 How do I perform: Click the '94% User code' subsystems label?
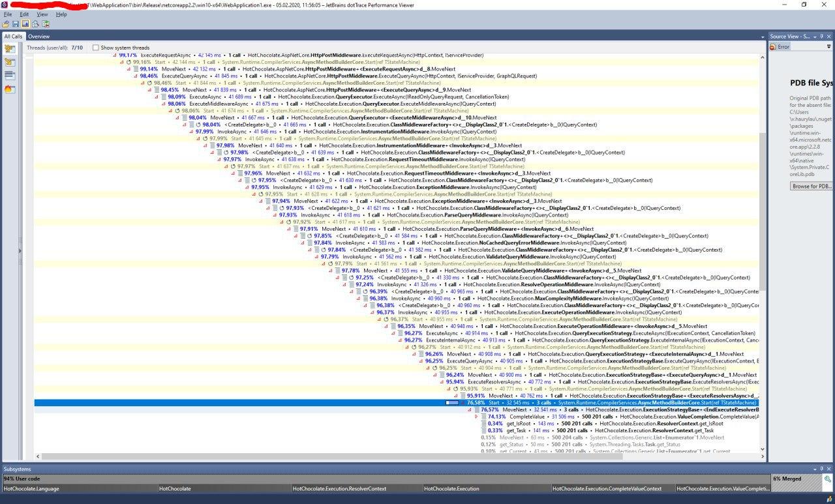pyautogui.click(x=20, y=479)
